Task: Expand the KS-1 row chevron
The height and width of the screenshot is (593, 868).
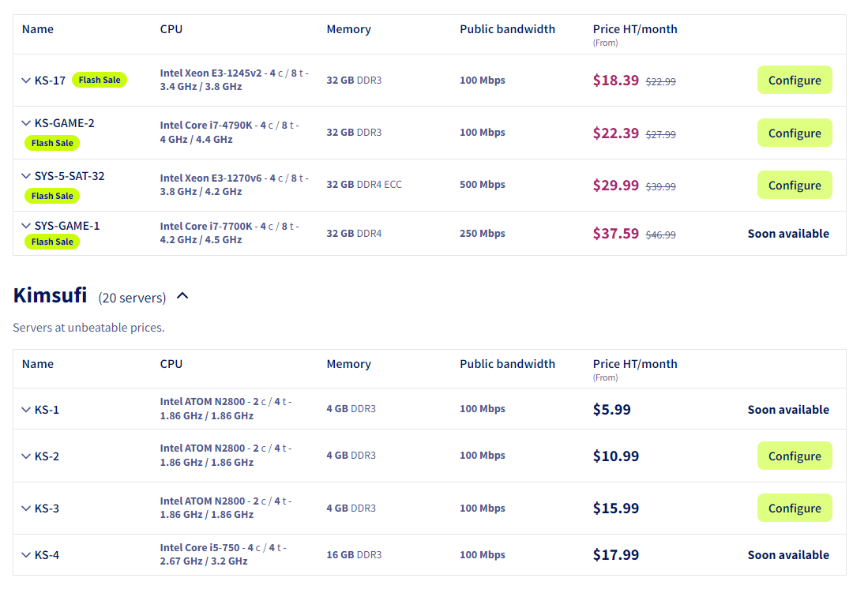Action: pyautogui.click(x=26, y=410)
